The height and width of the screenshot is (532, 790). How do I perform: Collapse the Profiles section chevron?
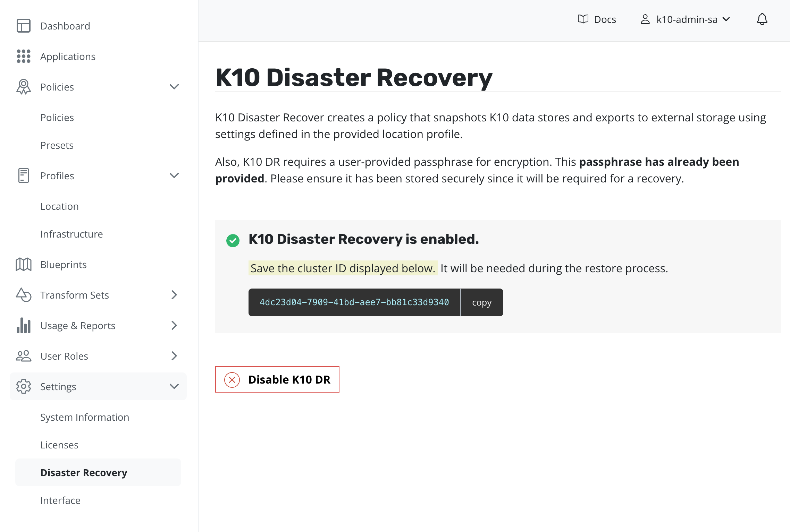pos(174,175)
